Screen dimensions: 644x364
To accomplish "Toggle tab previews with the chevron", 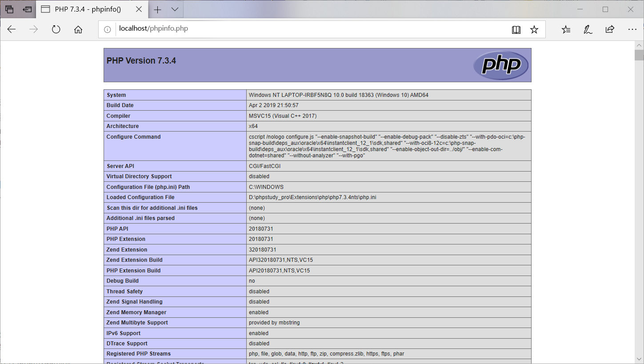I will 175,9.
